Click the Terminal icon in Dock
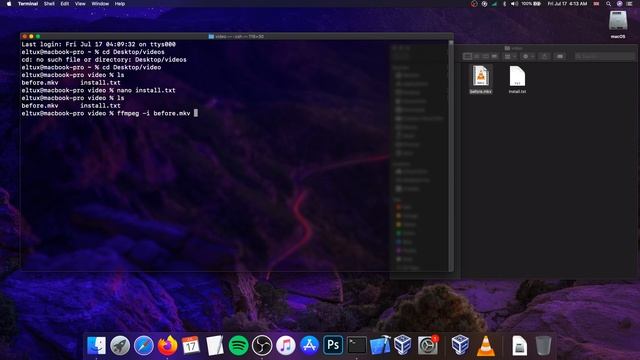Image resolution: width=640 pixels, height=360 pixels. pos(357,345)
